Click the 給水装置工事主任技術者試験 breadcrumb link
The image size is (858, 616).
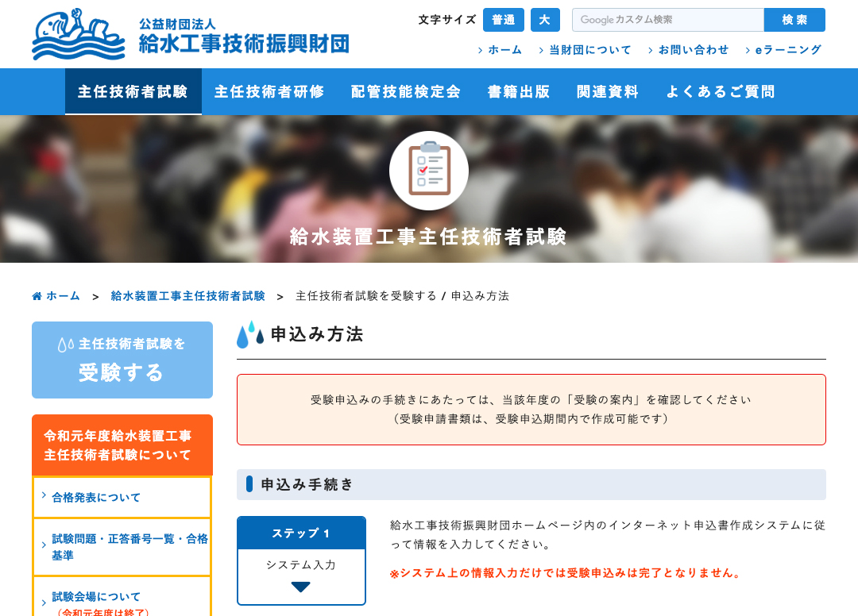pos(187,296)
